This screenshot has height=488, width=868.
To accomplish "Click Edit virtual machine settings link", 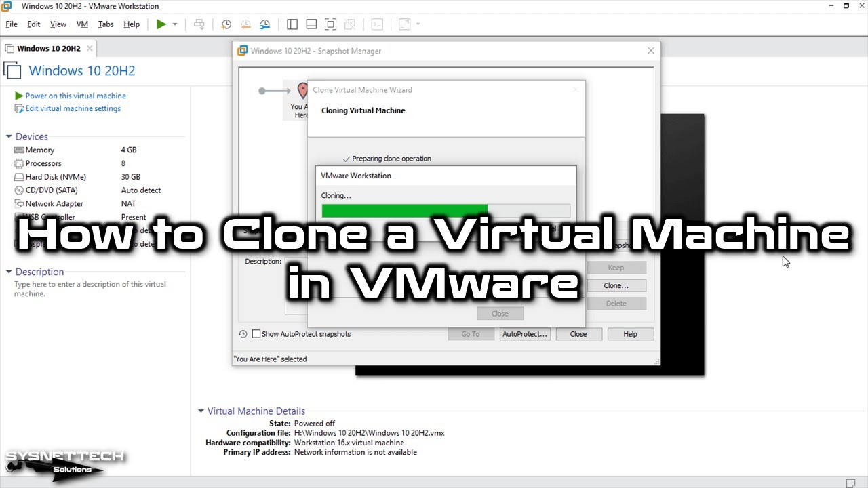I will 73,108.
